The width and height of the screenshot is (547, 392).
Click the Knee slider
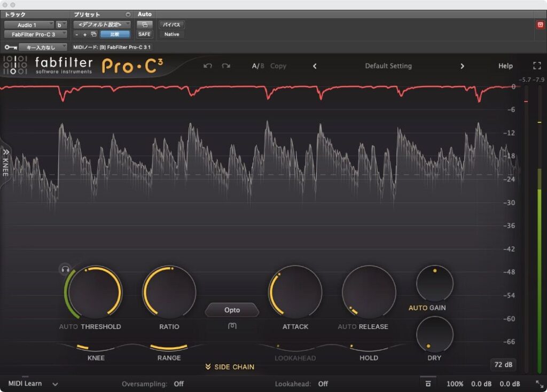click(x=96, y=347)
